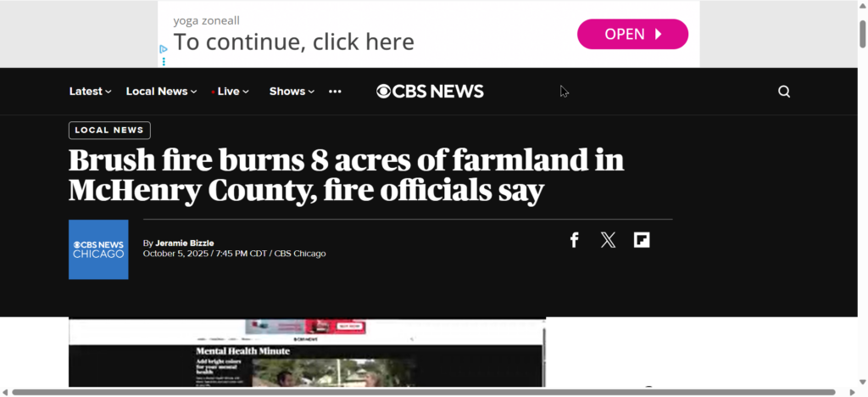Click the "To continue, click here" ad text
Image resolution: width=868 pixels, height=397 pixels.
(294, 42)
